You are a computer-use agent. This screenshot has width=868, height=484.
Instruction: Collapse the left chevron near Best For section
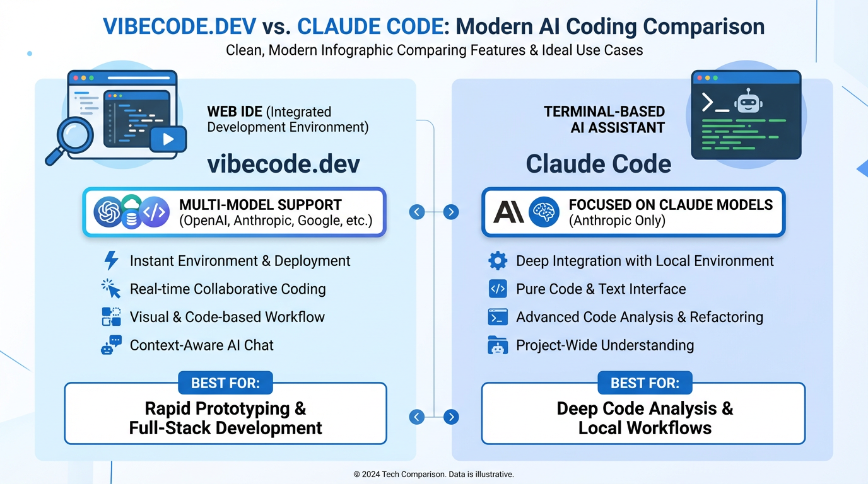[416, 417]
